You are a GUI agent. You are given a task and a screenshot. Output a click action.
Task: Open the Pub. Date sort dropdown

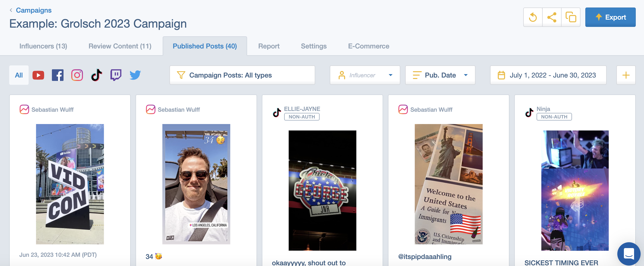pyautogui.click(x=440, y=75)
